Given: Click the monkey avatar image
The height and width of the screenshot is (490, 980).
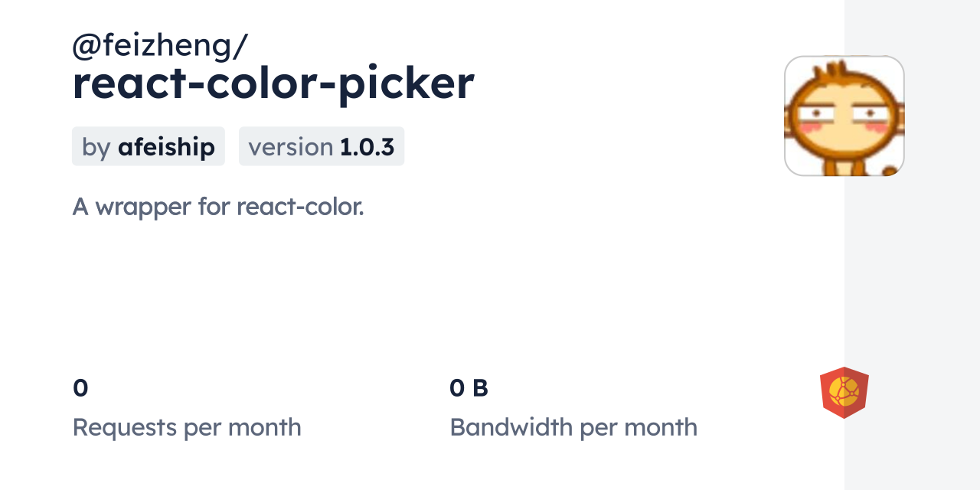Looking at the screenshot, I should [844, 116].
